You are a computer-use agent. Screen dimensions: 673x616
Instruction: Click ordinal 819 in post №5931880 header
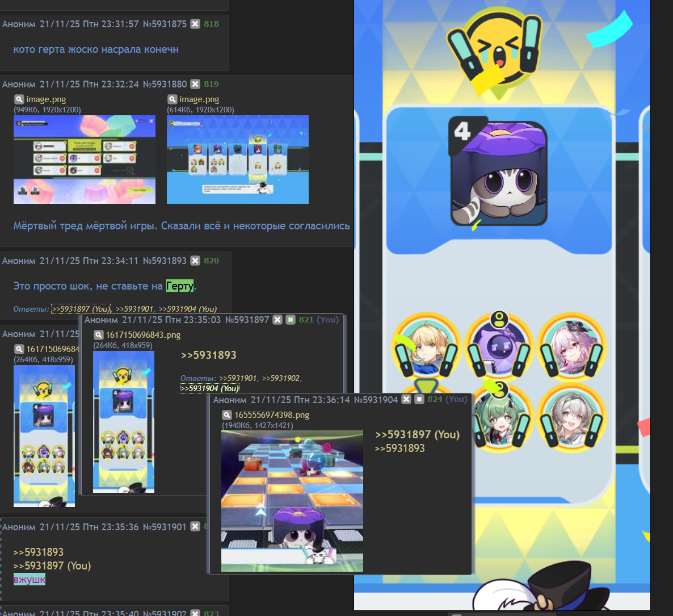coord(211,84)
